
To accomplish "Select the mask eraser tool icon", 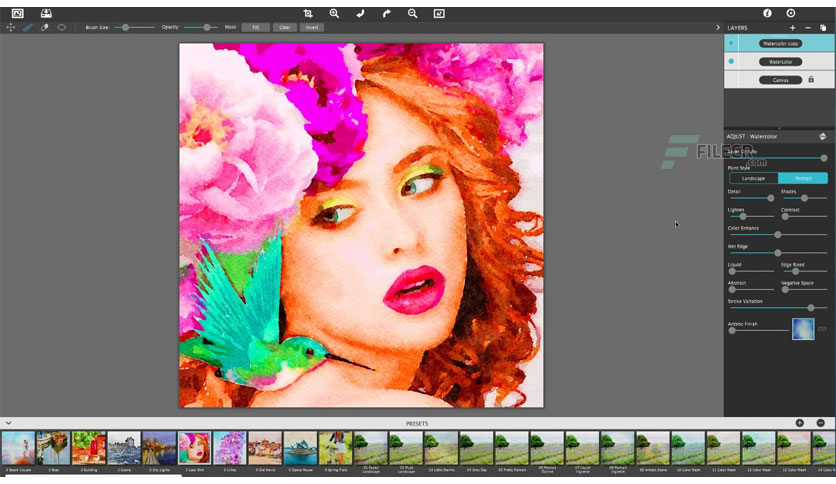I will click(x=45, y=27).
